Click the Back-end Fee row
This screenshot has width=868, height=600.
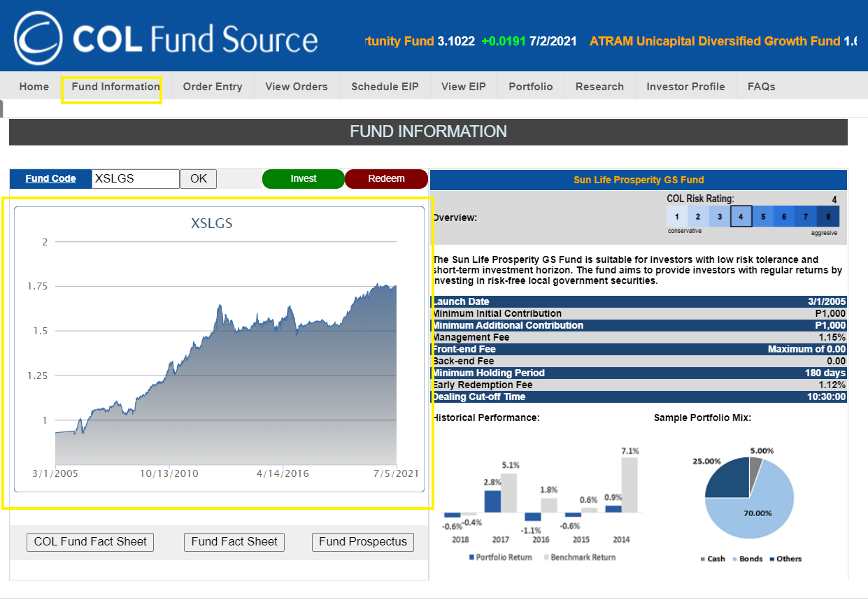pyautogui.click(x=639, y=361)
